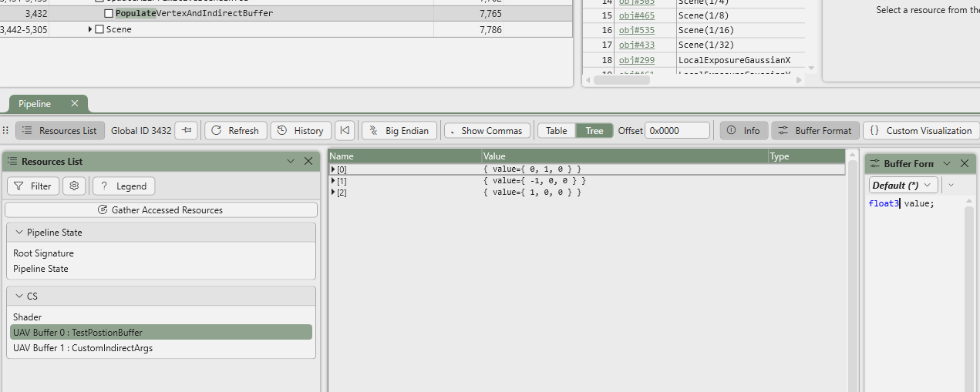Image resolution: width=980 pixels, height=392 pixels.
Task: Switch buffer view to Table
Action: tap(557, 131)
